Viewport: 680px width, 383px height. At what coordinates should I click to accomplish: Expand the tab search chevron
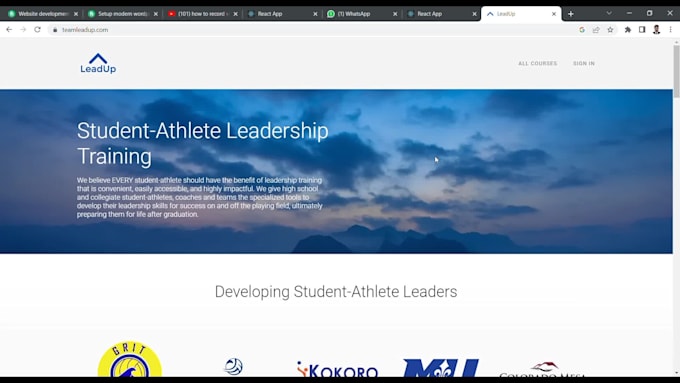609,13
